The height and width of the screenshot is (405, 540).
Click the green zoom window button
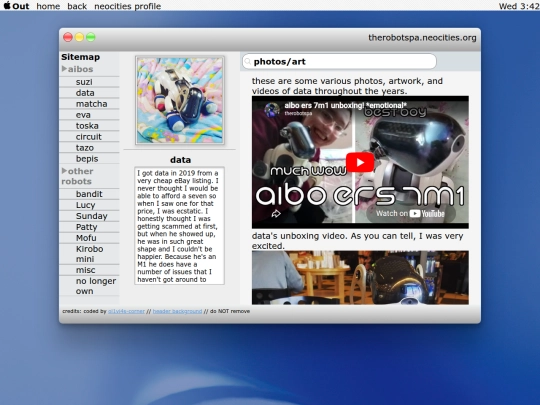91,37
